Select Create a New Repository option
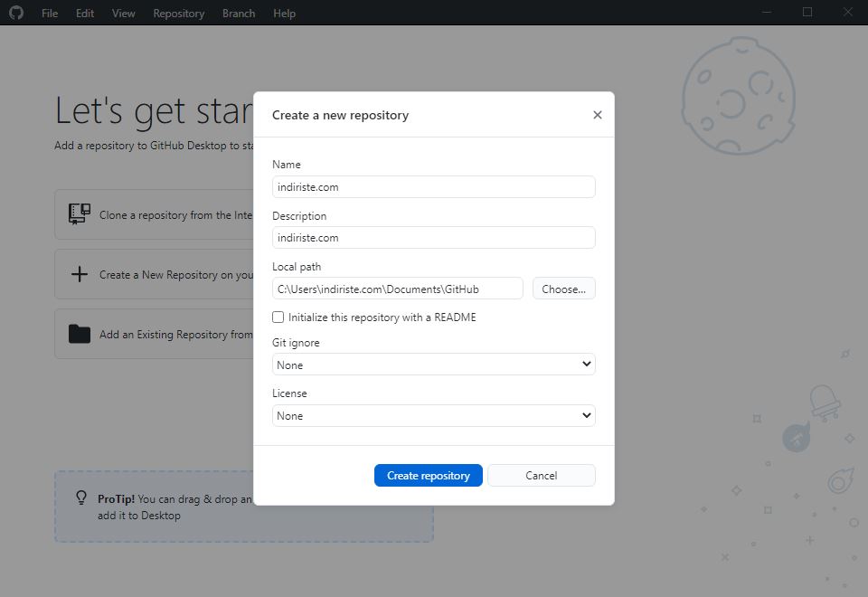 (155, 275)
